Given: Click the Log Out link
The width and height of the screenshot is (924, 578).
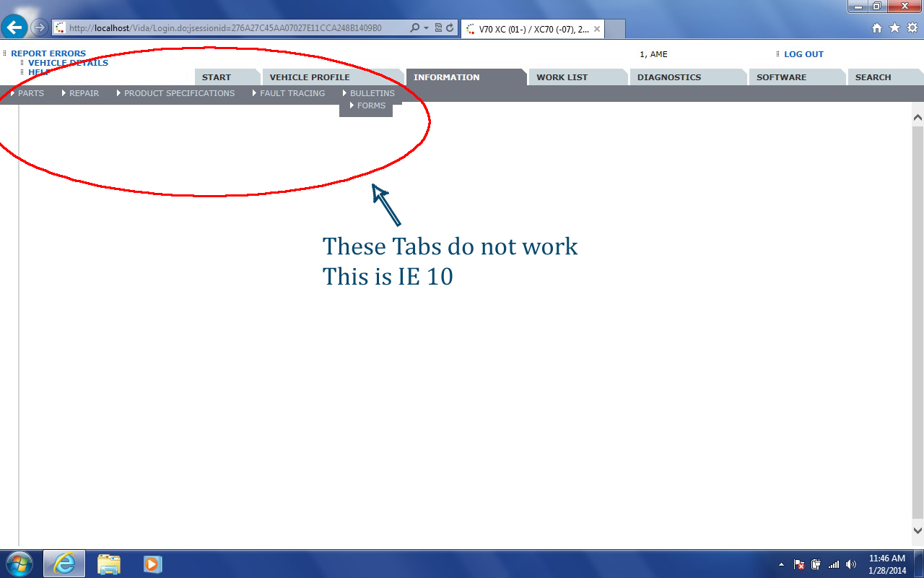Looking at the screenshot, I should pos(803,54).
